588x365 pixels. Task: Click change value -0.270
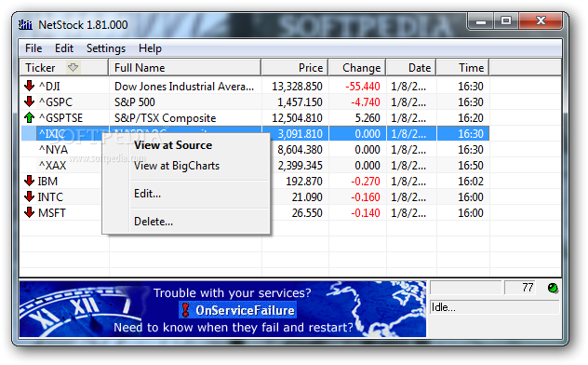[366, 182]
